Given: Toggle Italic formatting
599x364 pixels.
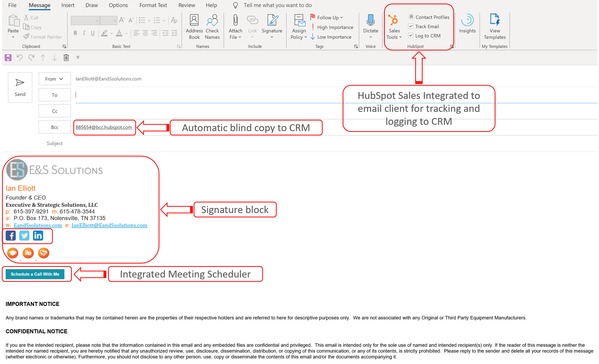Looking at the screenshot, I should pos(84,33).
